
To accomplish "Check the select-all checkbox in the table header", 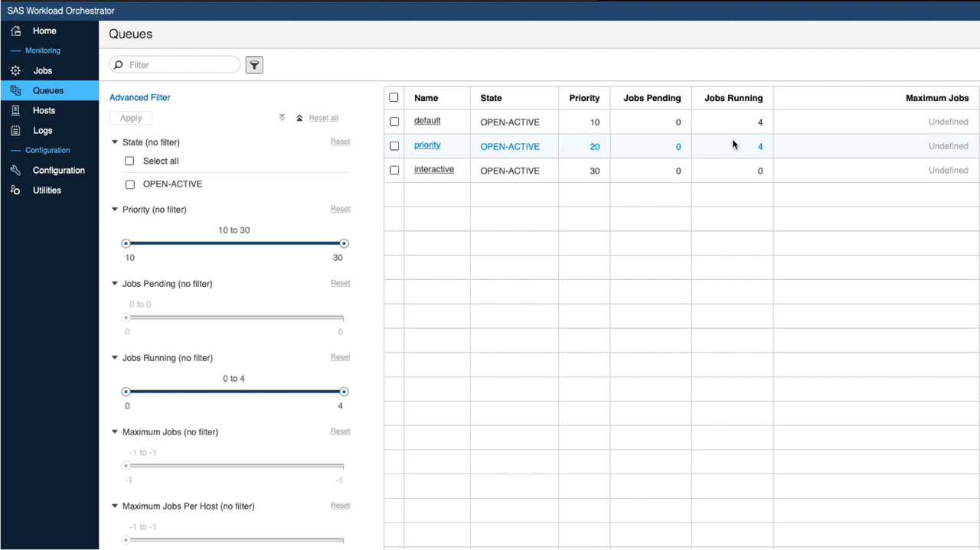I will click(x=394, y=97).
